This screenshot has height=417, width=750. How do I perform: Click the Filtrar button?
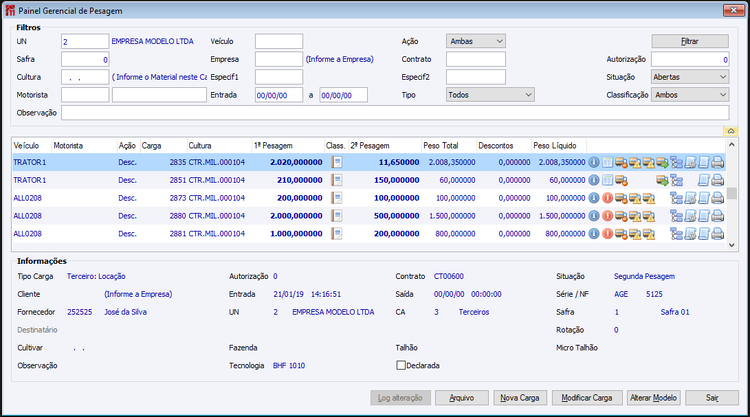690,41
